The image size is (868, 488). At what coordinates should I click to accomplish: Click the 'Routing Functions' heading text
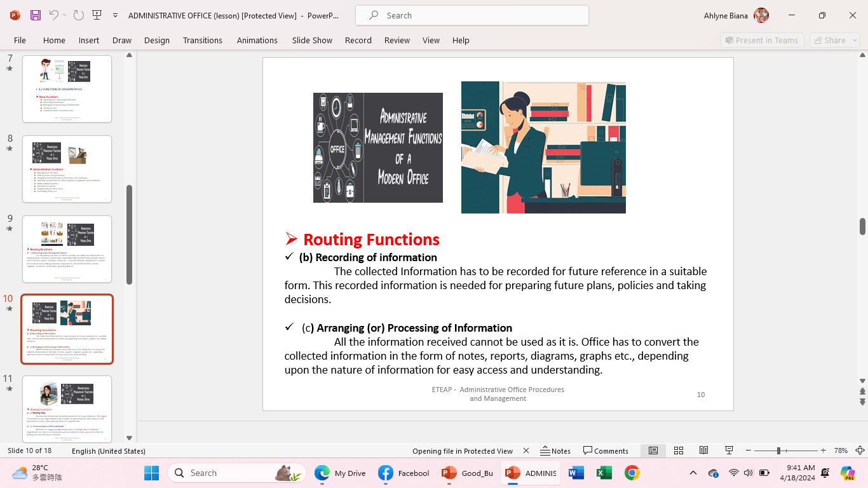coord(371,240)
